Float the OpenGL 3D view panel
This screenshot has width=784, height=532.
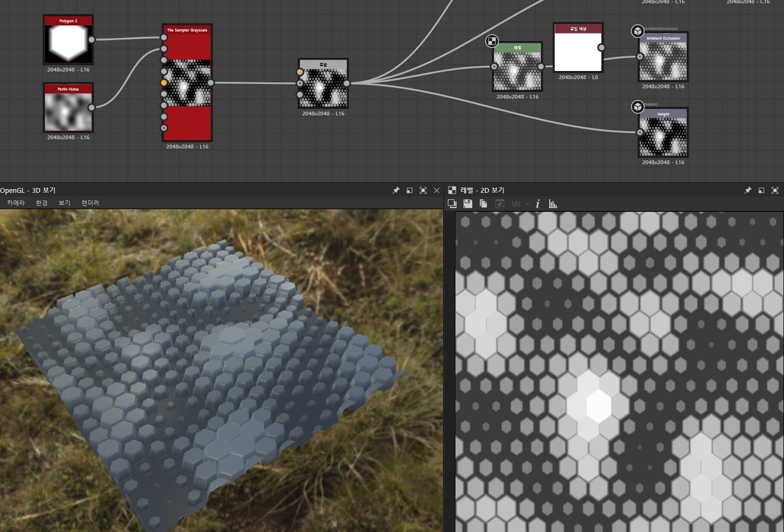click(409, 190)
